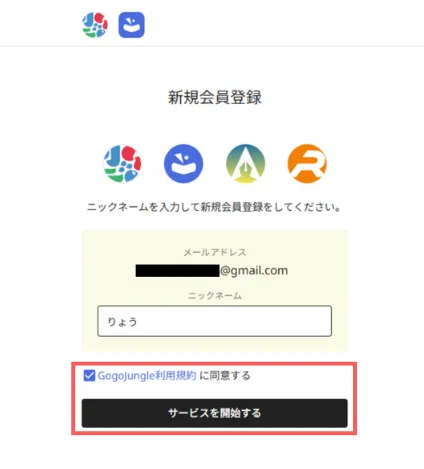
Task: Click the りょう text inside the field
Action: point(122,322)
